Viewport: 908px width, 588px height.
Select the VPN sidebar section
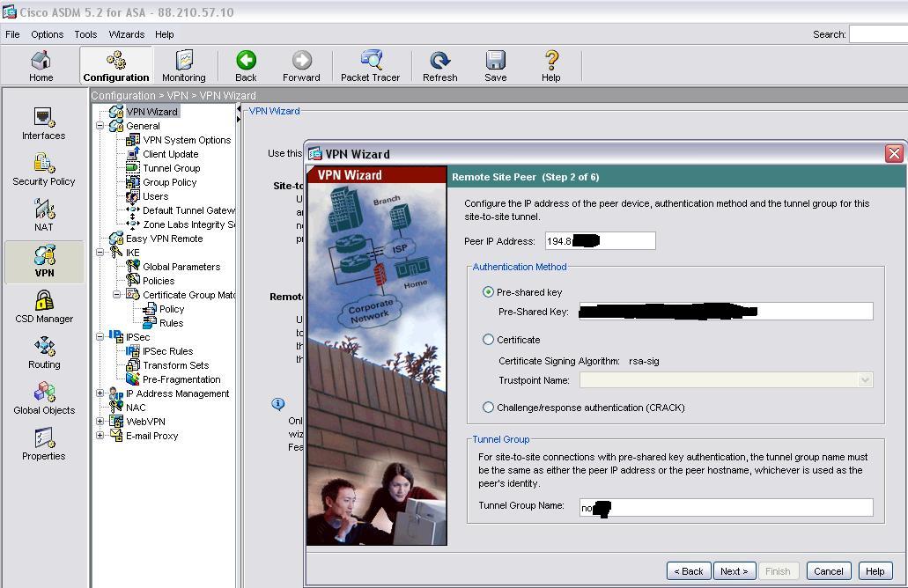(45, 261)
